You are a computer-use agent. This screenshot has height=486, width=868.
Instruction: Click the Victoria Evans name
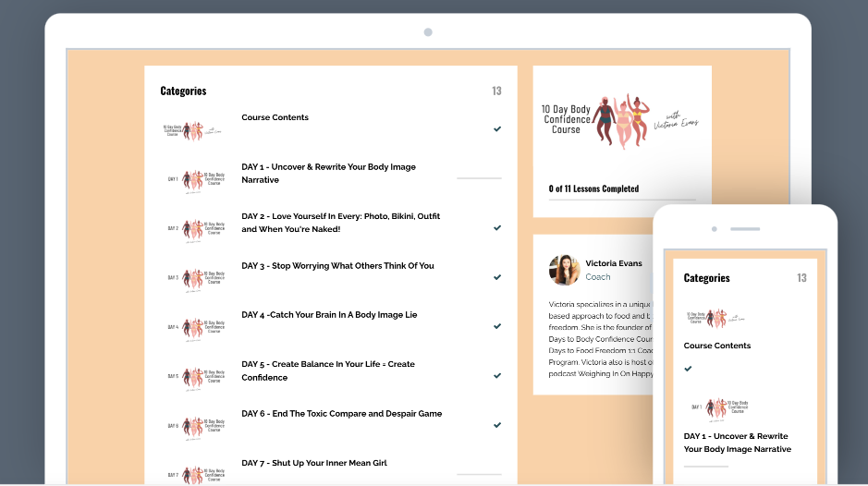614,263
